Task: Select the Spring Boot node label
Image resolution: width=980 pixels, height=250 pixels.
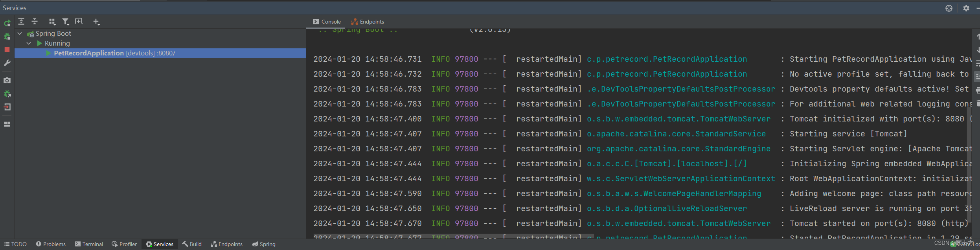Action: pyautogui.click(x=53, y=33)
